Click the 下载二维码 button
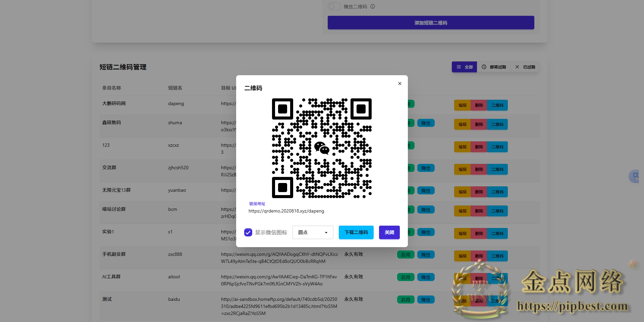The image size is (644, 322). (356, 232)
